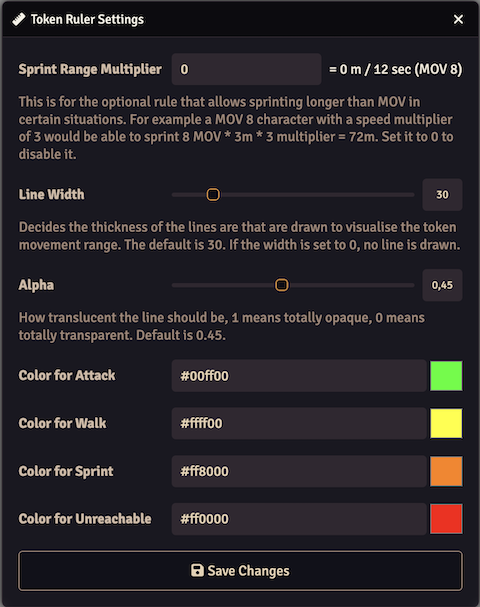Open the orange Sprint color swatch

[446, 471]
